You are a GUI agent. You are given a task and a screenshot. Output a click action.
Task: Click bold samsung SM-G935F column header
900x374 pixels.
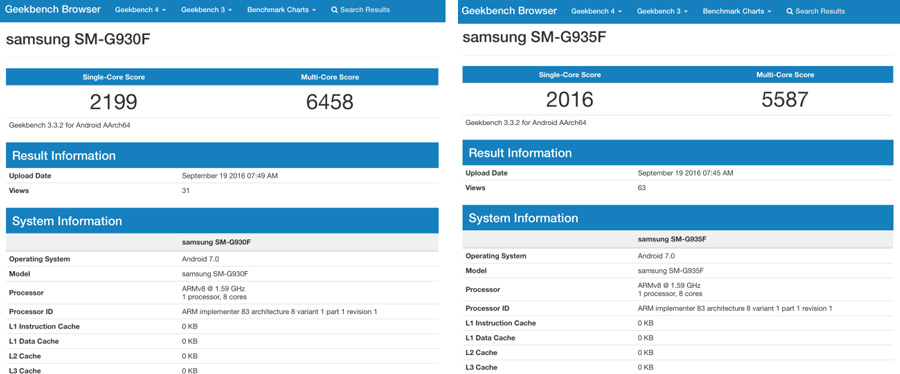tap(672, 239)
